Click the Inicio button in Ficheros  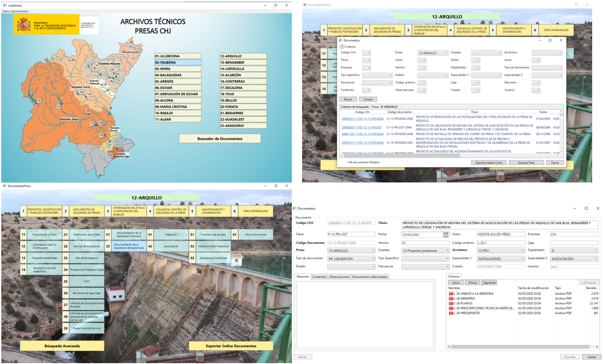pos(456,283)
